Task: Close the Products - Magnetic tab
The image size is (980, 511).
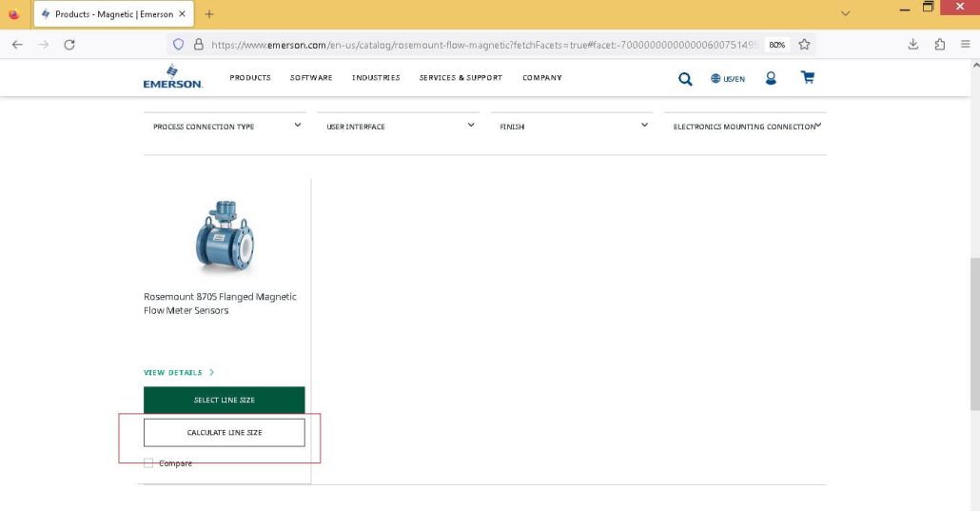Action: (x=182, y=13)
